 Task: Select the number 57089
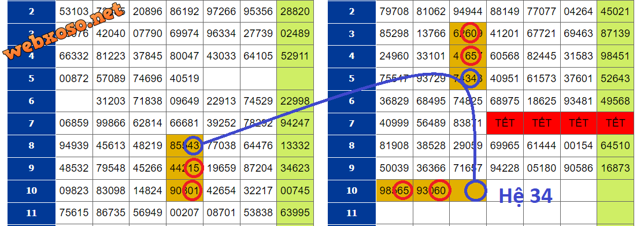[111, 78]
